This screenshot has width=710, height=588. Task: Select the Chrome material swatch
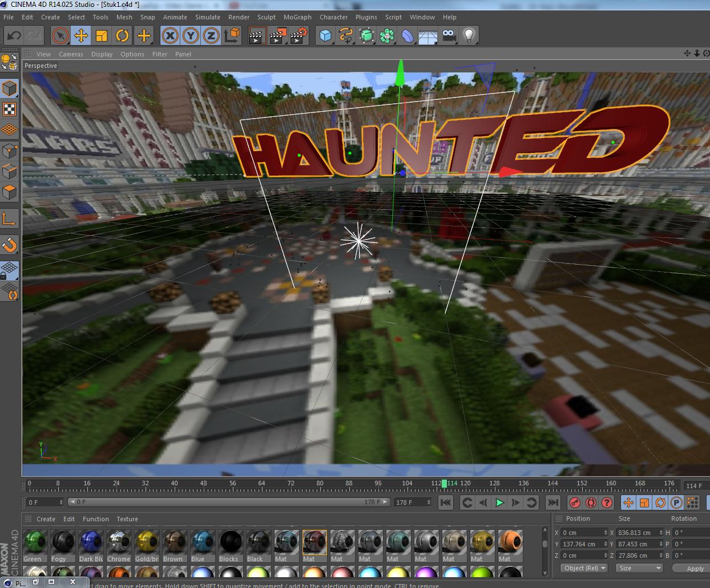[119, 542]
